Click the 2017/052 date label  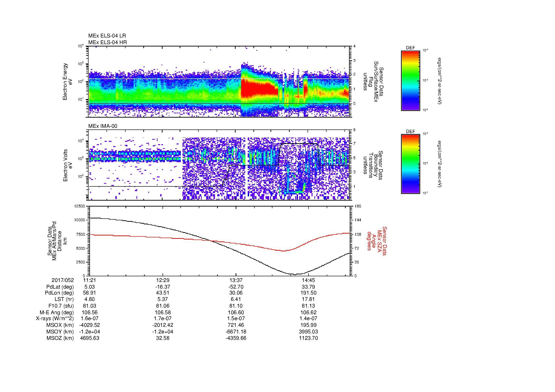tap(63, 280)
